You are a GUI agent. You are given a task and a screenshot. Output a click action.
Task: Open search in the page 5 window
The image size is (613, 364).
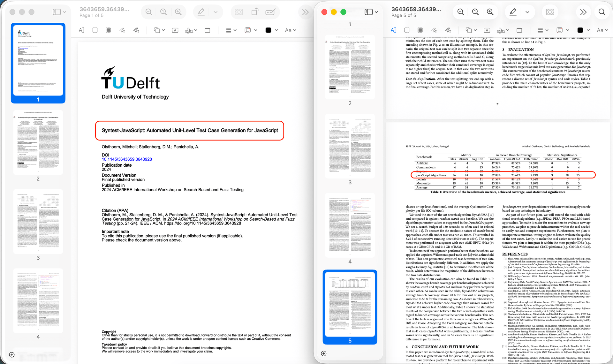coord(602,12)
